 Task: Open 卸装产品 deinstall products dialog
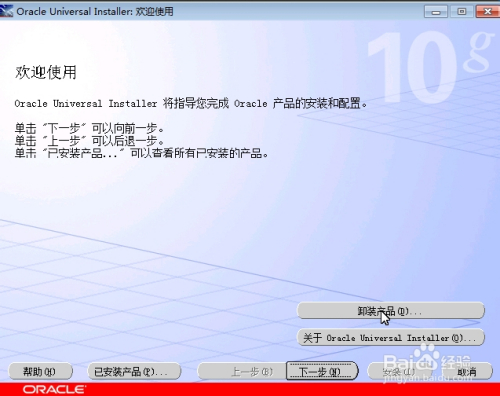pos(391,311)
